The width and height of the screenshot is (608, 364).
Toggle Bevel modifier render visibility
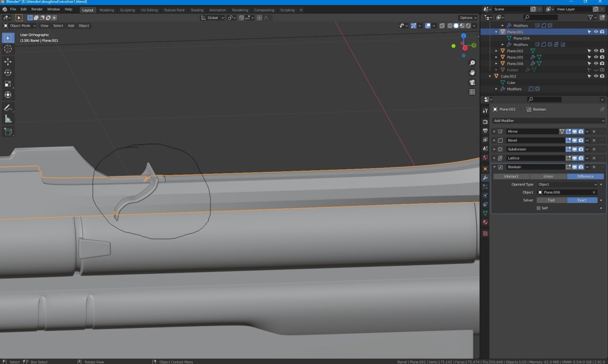[x=580, y=140]
